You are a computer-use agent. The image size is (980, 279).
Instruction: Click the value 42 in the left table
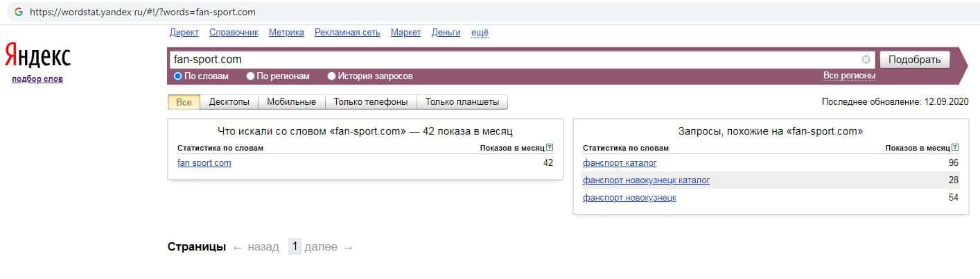tap(548, 163)
